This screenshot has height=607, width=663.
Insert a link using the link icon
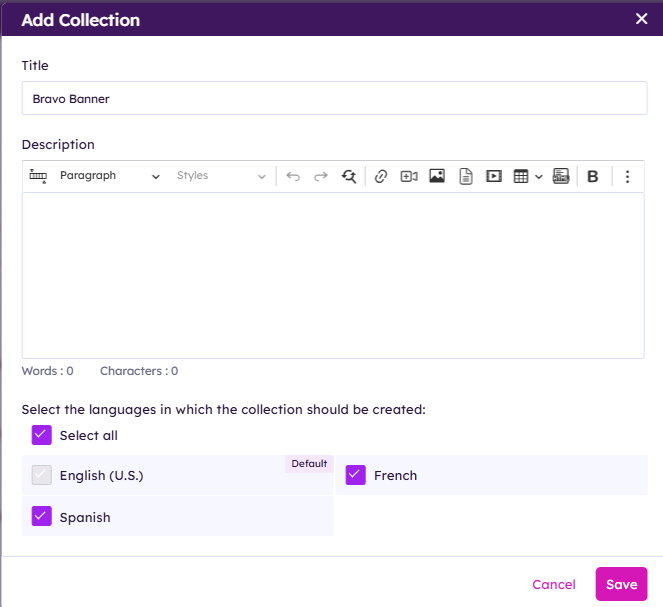(x=381, y=176)
